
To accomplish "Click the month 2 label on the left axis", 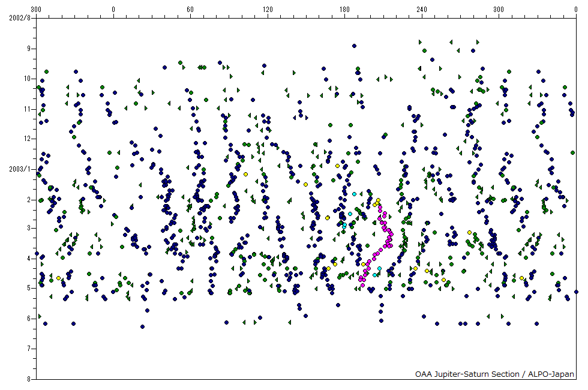I will click(x=29, y=200).
